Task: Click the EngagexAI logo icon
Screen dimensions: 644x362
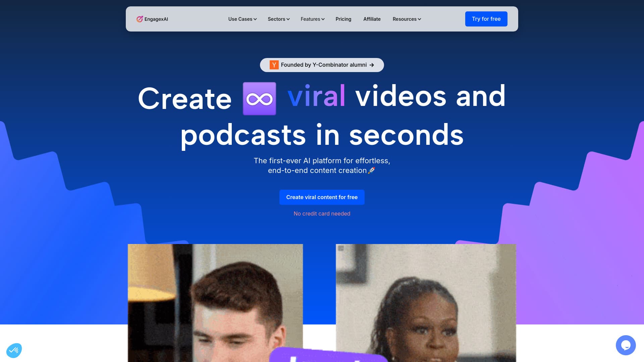Action: click(140, 19)
